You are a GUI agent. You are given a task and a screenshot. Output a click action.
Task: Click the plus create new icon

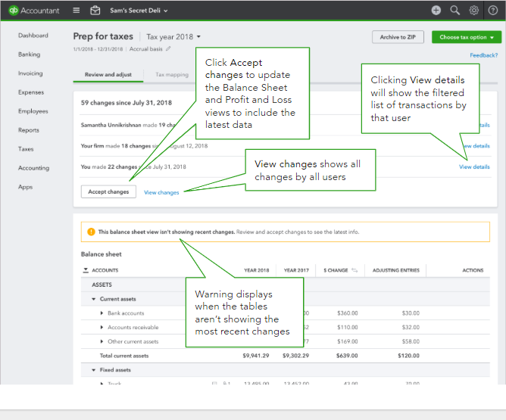tap(436, 11)
